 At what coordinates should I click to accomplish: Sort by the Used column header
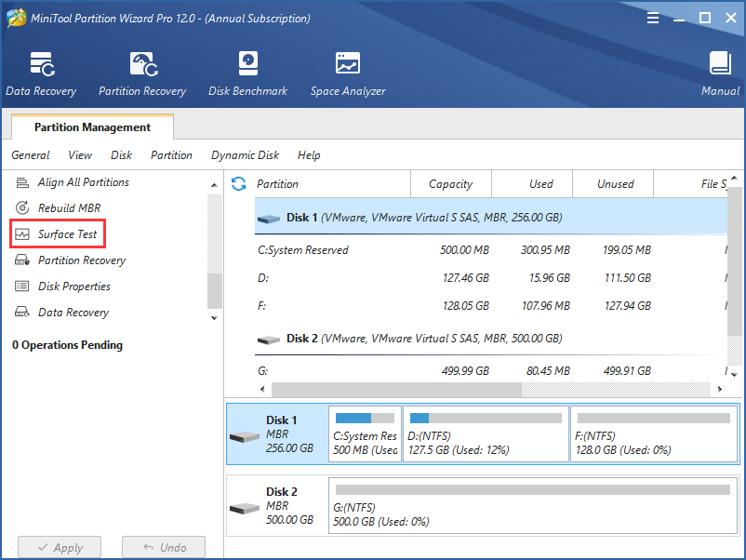[532, 184]
